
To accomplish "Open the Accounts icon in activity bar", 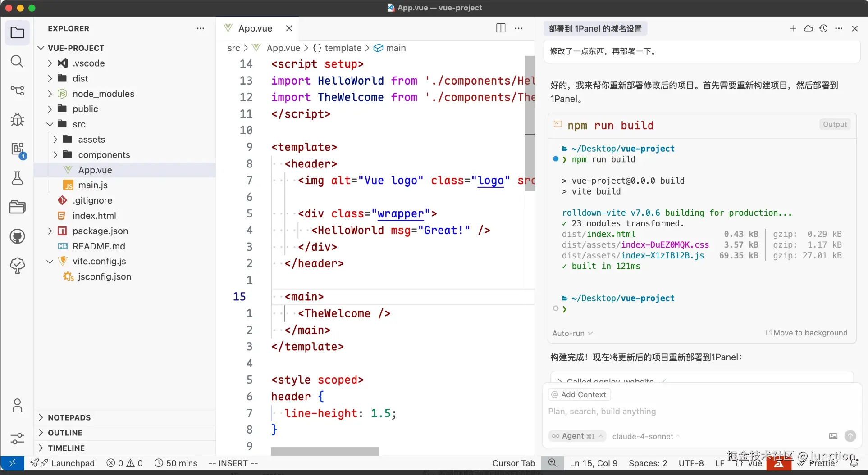I will [17, 406].
